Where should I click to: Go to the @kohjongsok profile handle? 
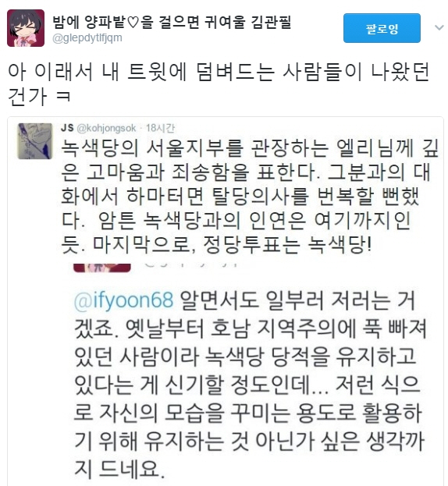tap(106, 128)
